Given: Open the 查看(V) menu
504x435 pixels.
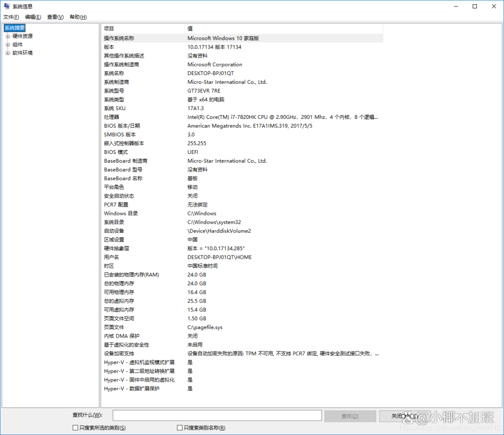Looking at the screenshot, I should pyautogui.click(x=55, y=17).
